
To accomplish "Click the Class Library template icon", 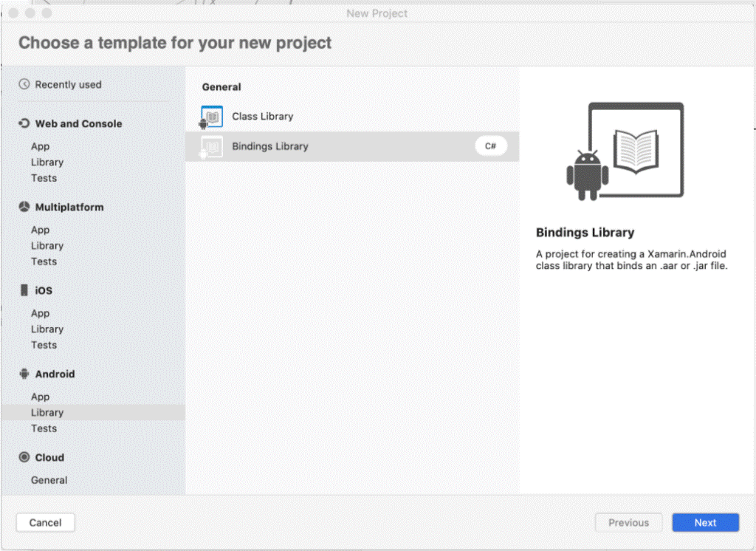I will 211,117.
